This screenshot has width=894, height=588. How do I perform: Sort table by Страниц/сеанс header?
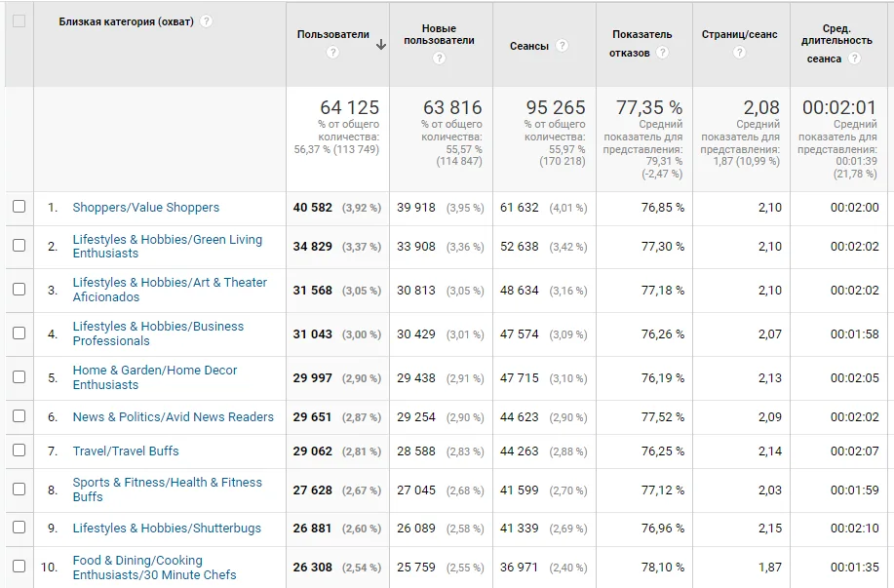(x=740, y=34)
